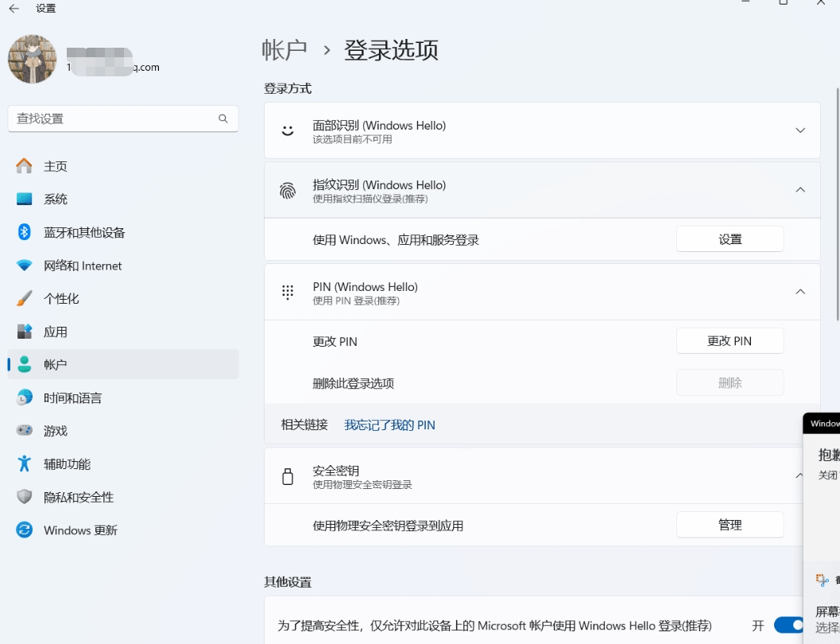Click the page vertical scrollbar
The image size is (840, 644).
tap(838, 204)
